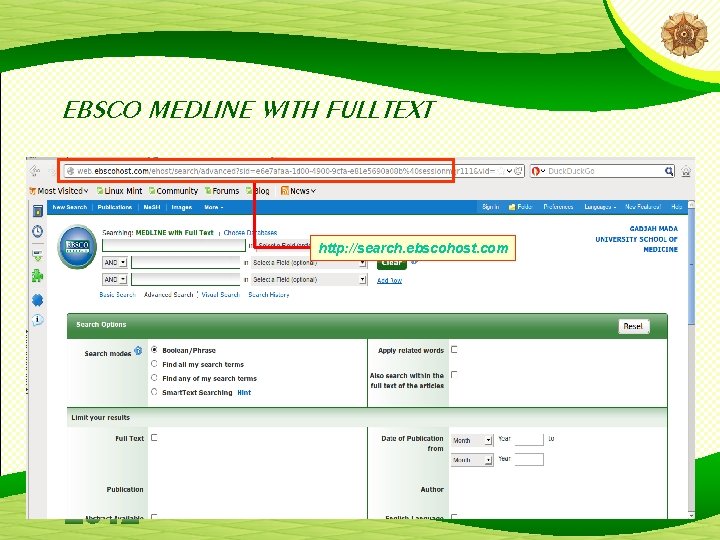This screenshot has height=540, width=720.
Task: Click the SmartText Hint link
Action: (244, 393)
